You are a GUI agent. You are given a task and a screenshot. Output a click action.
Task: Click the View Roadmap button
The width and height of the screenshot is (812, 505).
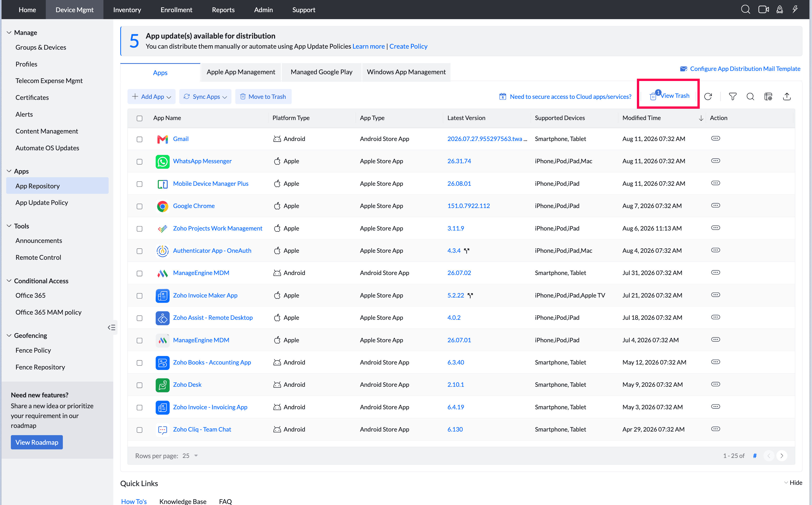(x=37, y=442)
